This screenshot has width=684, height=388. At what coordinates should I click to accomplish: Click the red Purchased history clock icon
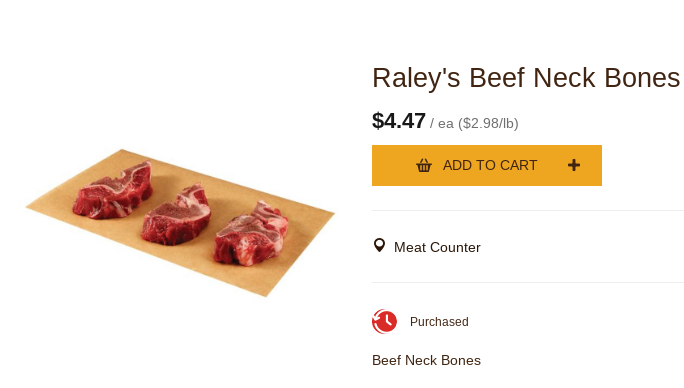pos(384,322)
